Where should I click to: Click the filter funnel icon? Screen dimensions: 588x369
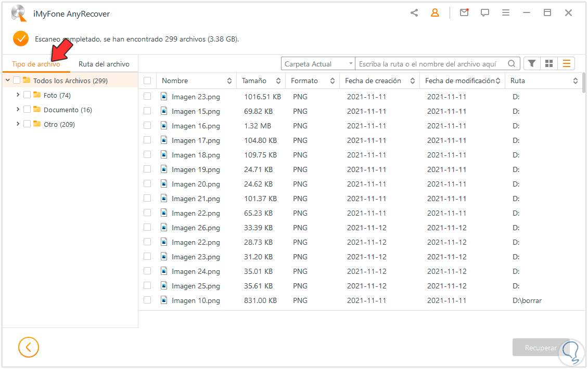[532, 63]
